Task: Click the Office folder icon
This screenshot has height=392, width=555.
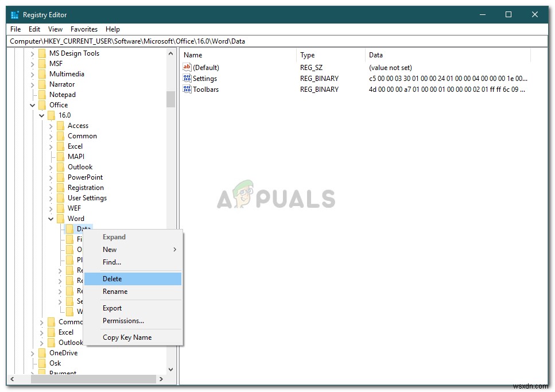Action: [x=42, y=105]
